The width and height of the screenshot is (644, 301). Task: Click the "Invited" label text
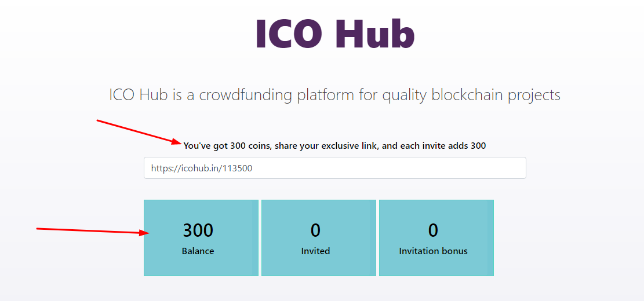pyautogui.click(x=315, y=251)
